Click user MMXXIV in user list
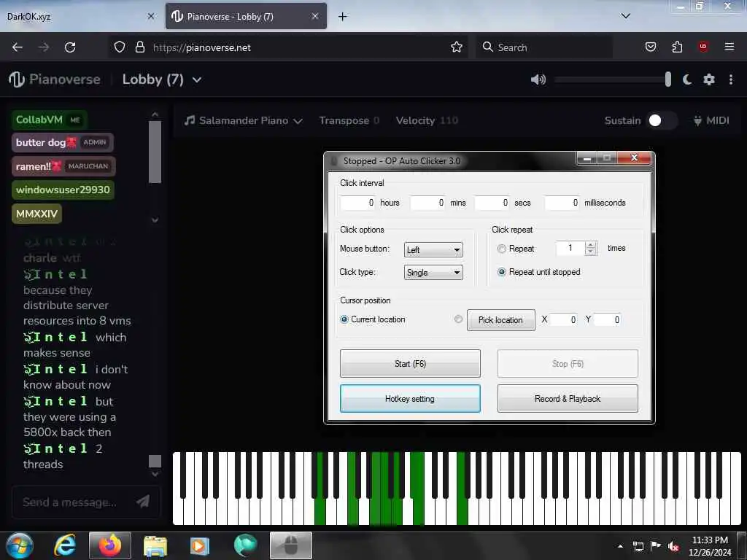The width and height of the screenshot is (747, 560). [x=36, y=214]
